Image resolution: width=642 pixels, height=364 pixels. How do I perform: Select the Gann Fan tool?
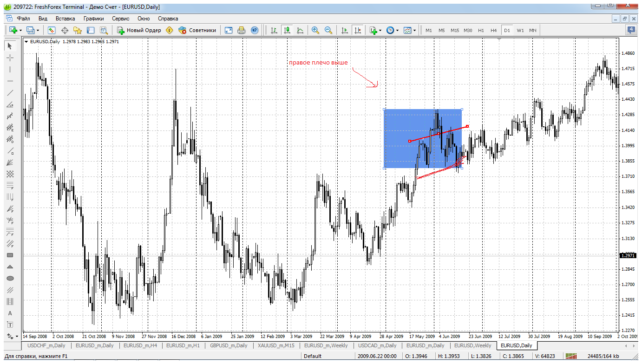pyautogui.click(x=10, y=162)
